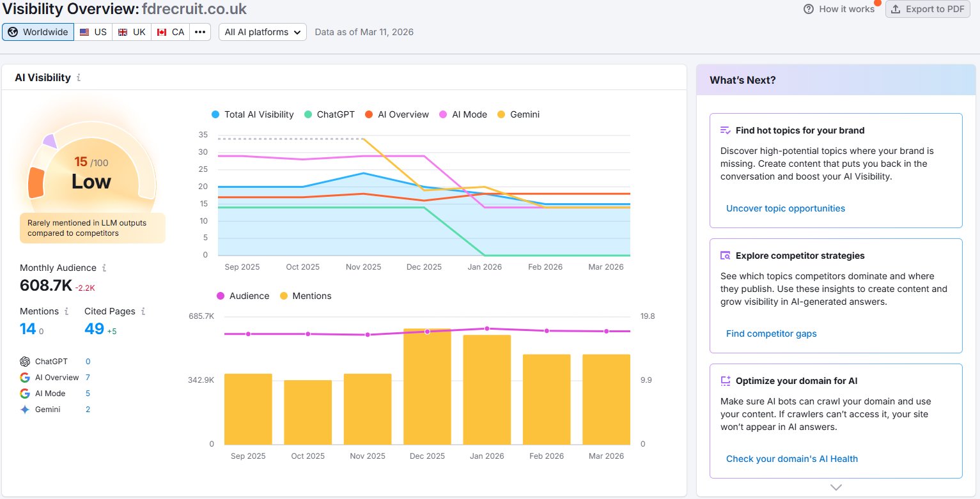
Task: Click the ChatGPT mentions count 0
Action: pyautogui.click(x=88, y=362)
